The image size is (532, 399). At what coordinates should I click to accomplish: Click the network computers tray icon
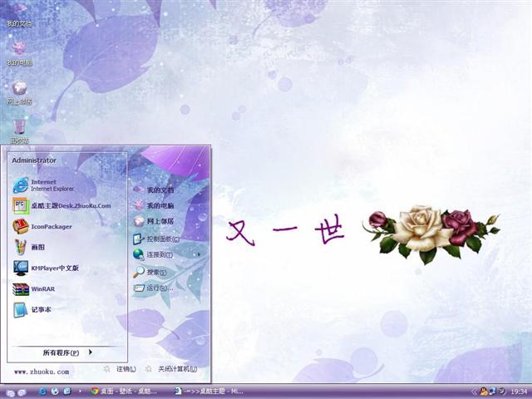coord(492,392)
